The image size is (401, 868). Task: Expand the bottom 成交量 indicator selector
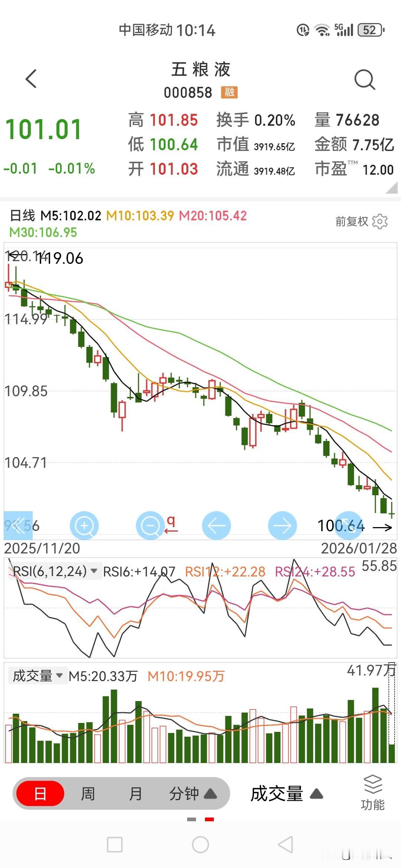click(x=287, y=794)
